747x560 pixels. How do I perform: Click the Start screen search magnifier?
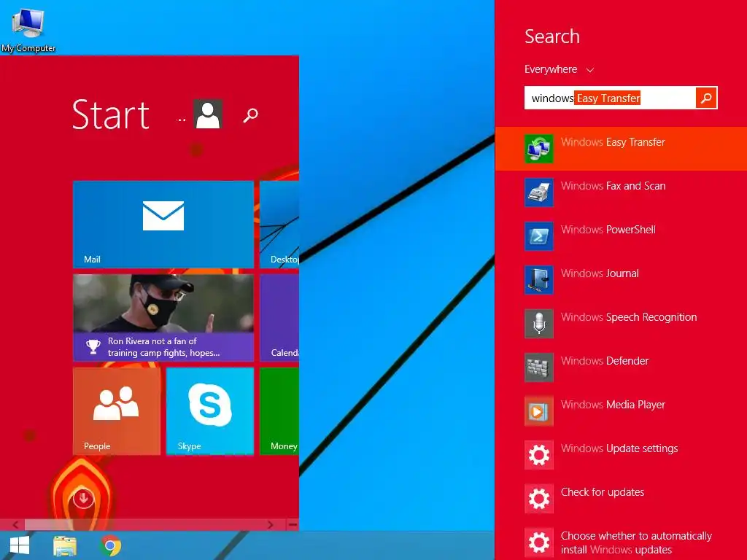(x=251, y=114)
